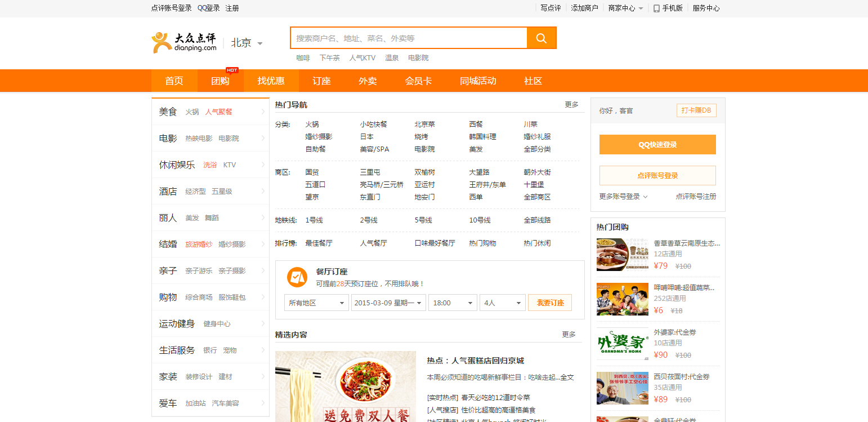Click the QQ快速登录 button
Viewport: 868px width, 422px height.
point(657,144)
